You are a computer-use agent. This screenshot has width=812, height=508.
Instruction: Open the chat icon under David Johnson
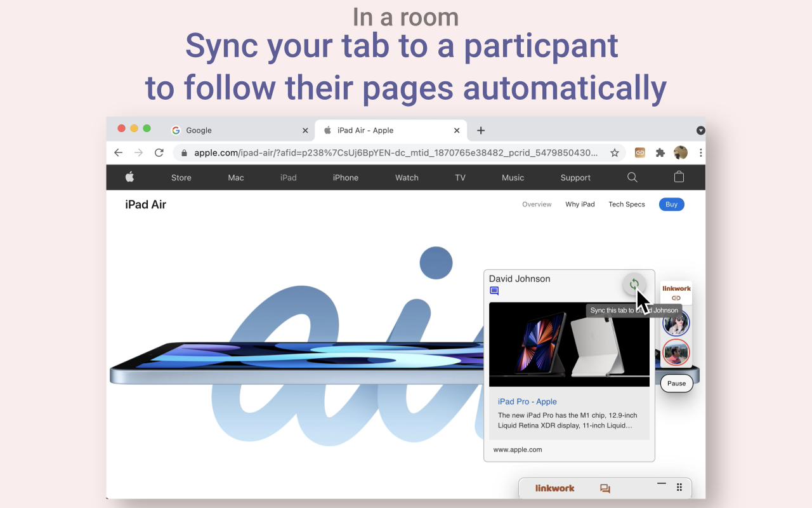[494, 291]
